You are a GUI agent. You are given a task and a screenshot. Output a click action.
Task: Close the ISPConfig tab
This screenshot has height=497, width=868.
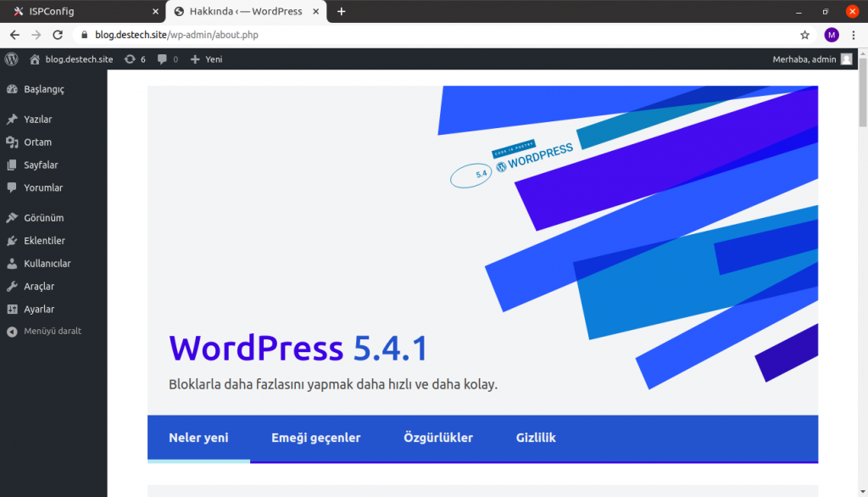156,12
